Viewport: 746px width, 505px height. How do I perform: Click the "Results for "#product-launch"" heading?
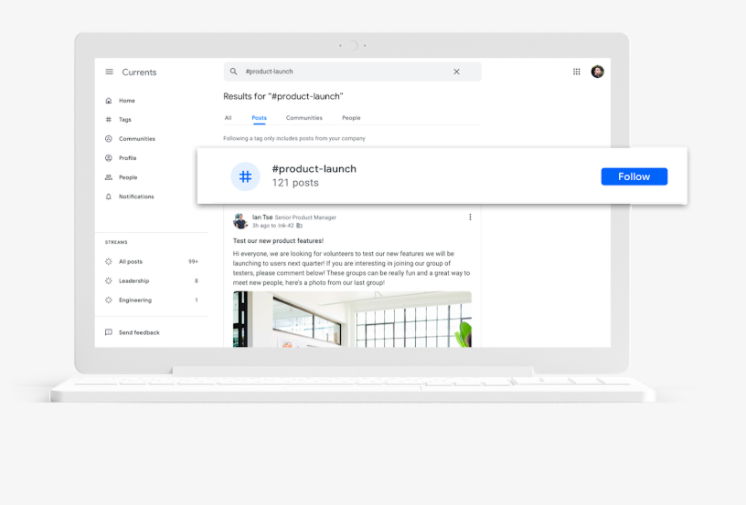[283, 97]
